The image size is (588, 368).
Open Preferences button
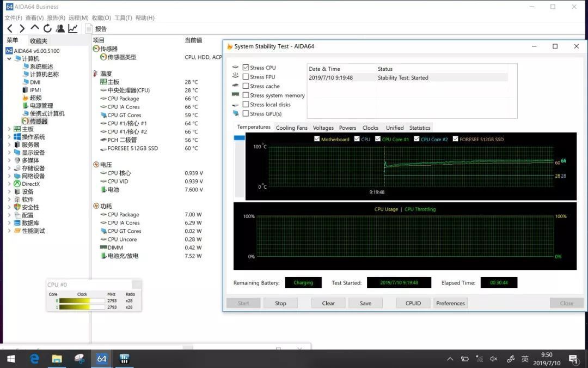click(450, 303)
